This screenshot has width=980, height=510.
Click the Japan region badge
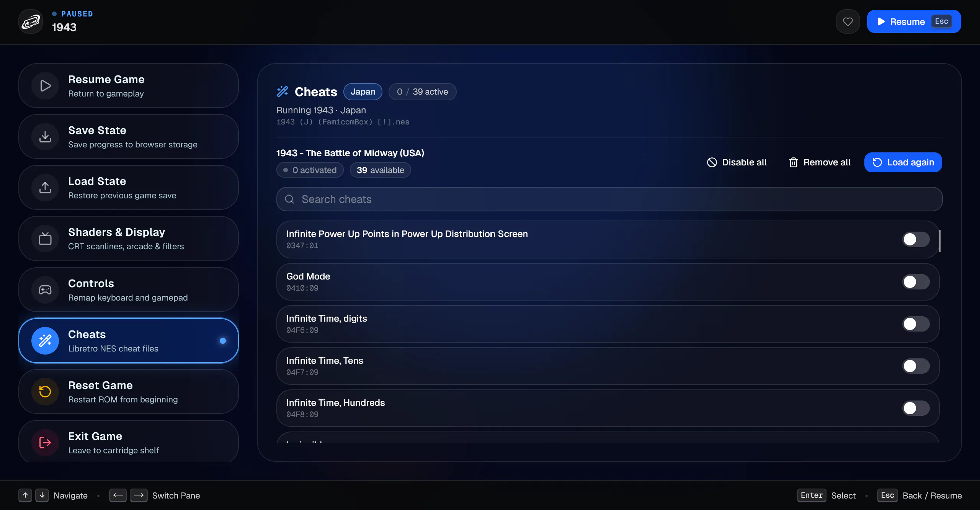tap(363, 92)
